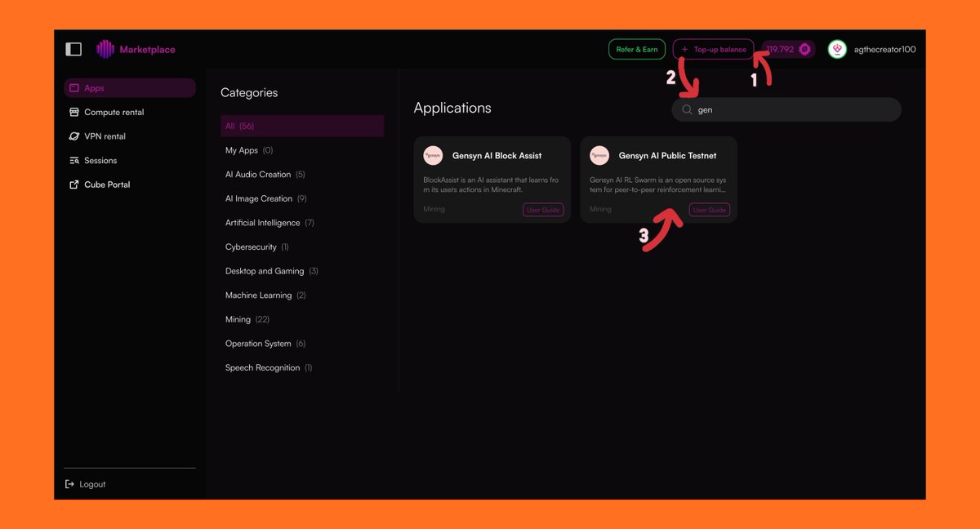Click the Sessions list icon
Image resolution: width=980 pixels, height=529 pixels.
click(x=73, y=161)
